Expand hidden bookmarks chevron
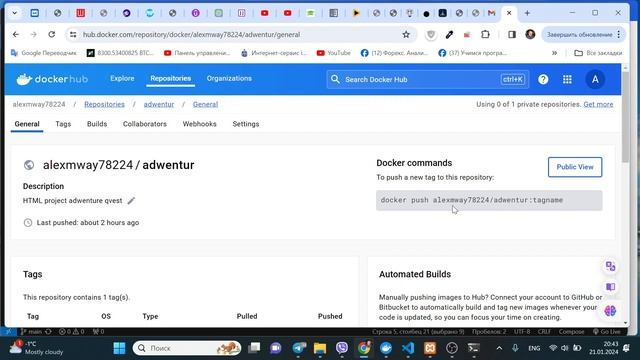This screenshot has height=360, width=640. (x=554, y=53)
